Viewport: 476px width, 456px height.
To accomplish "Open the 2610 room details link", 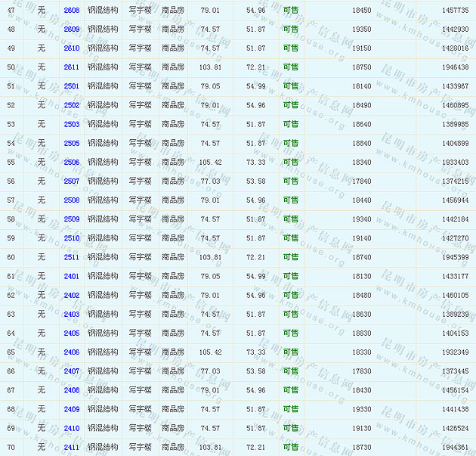I will [72, 48].
